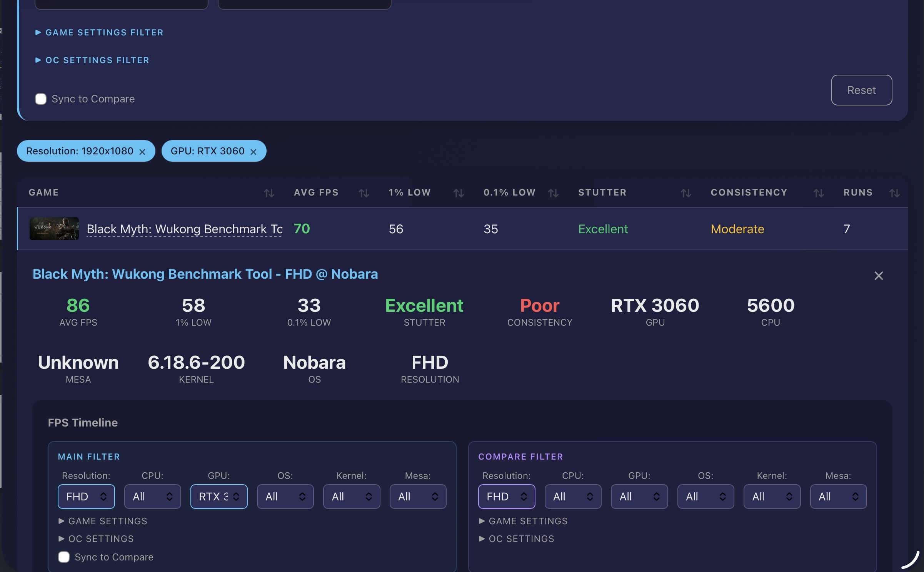Image resolution: width=924 pixels, height=572 pixels.
Task: Sort table by Game column arrows
Action: (x=269, y=193)
